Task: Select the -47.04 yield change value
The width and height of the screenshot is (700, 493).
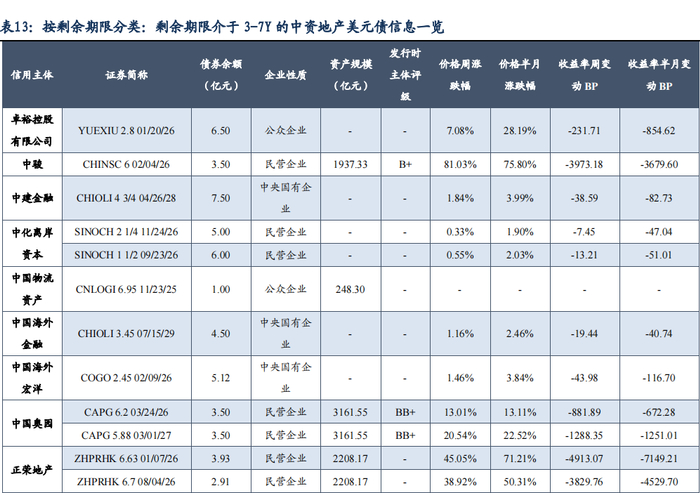Action: point(659,232)
